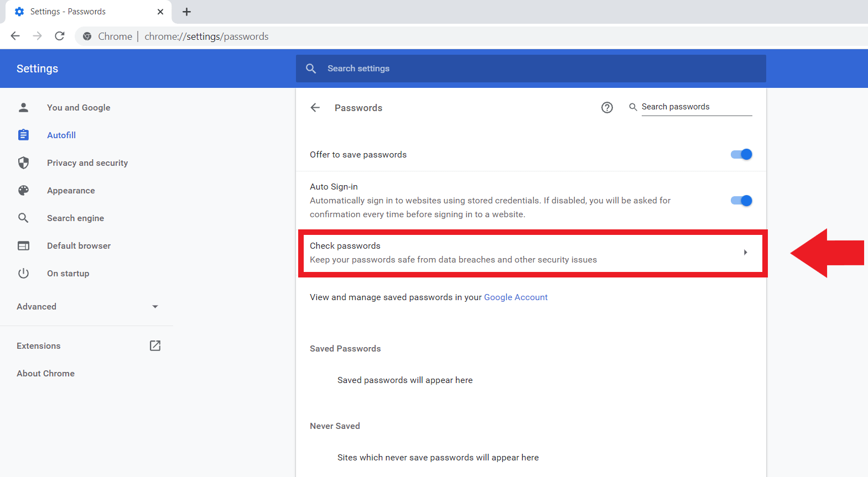
Task: Click the Search engine magnifier icon
Action: [23, 218]
